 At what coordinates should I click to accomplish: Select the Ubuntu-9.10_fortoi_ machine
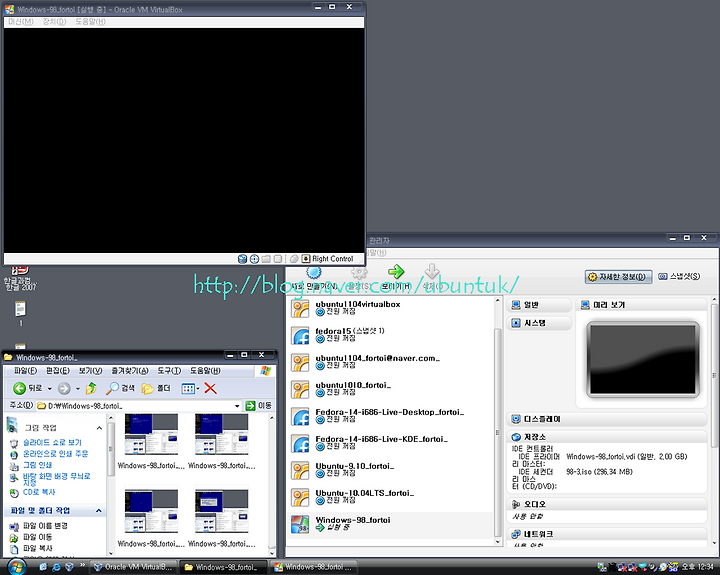point(390,470)
